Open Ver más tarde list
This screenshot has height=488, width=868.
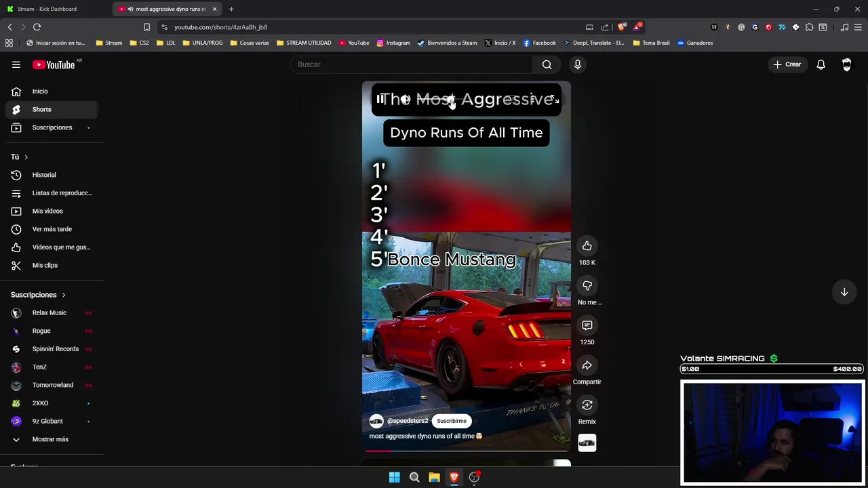coord(51,229)
